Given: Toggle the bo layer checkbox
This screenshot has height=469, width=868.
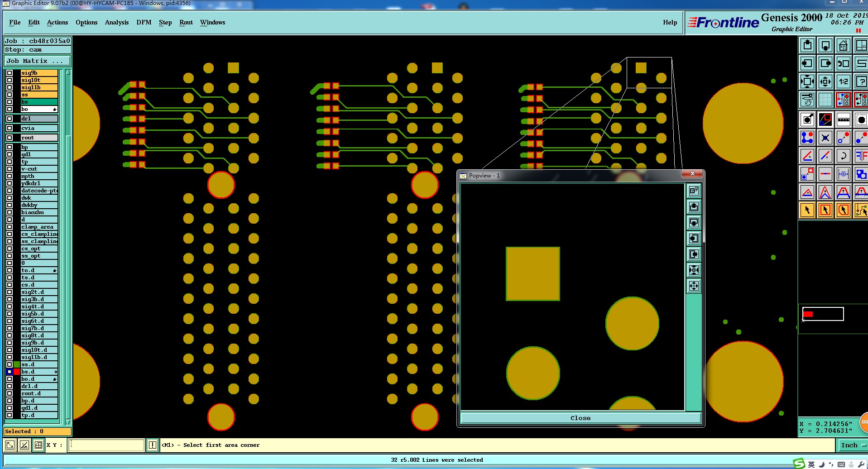Looking at the screenshot, I should pos(10,109).
